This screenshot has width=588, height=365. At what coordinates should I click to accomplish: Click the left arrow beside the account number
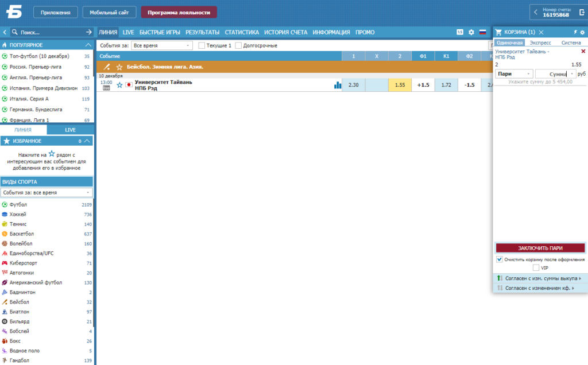536,13
